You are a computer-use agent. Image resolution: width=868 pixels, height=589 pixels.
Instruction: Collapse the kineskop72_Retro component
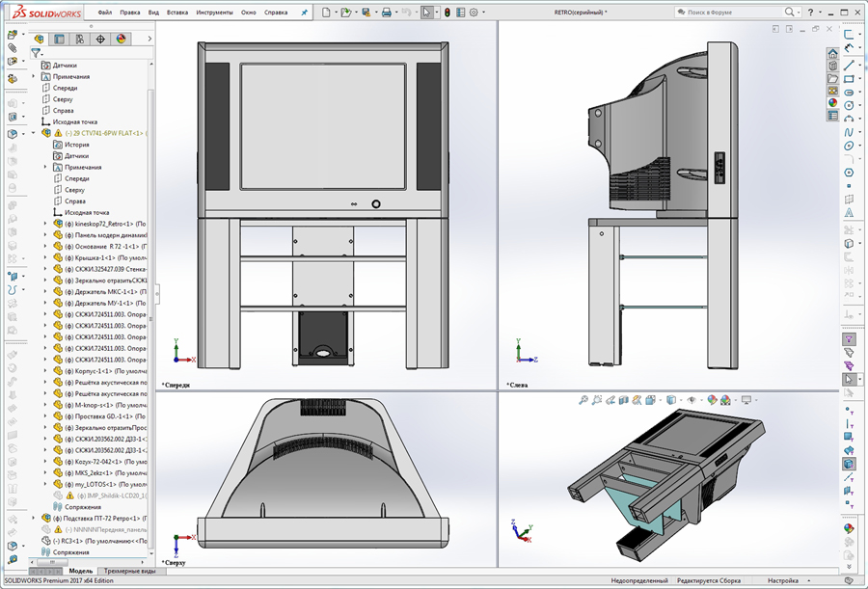pos(46,224)
